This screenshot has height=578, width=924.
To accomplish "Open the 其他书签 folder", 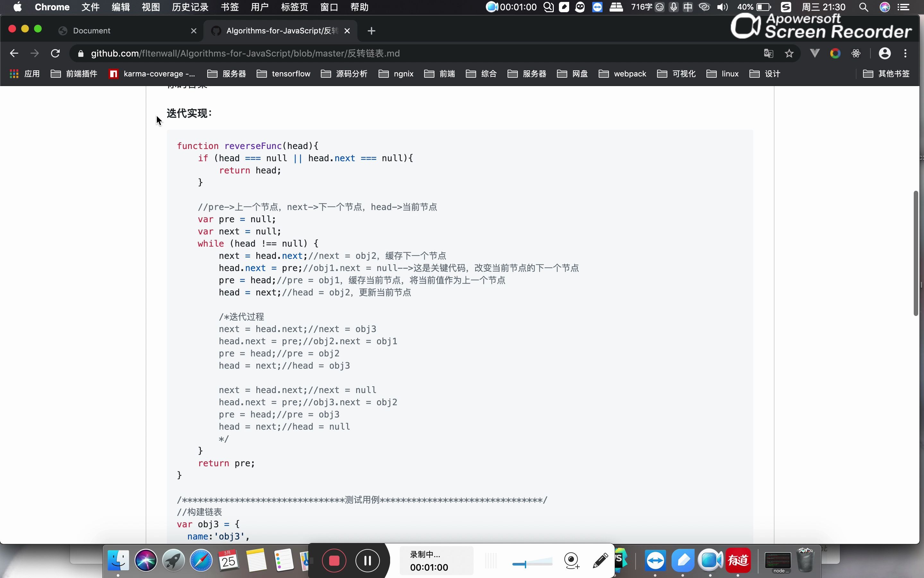I will click(886, 74).
